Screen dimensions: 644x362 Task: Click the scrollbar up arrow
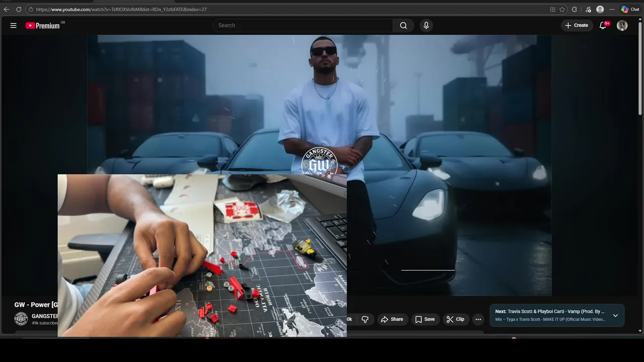pyautogui.click(x=640, y=18)
